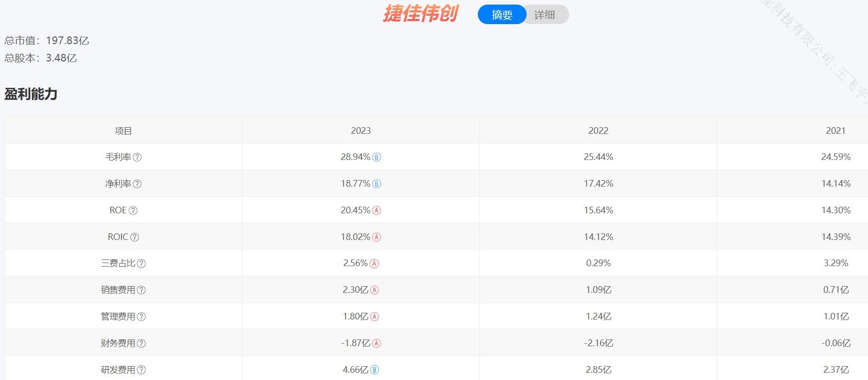Select the 2022 column header

point(598,131)
